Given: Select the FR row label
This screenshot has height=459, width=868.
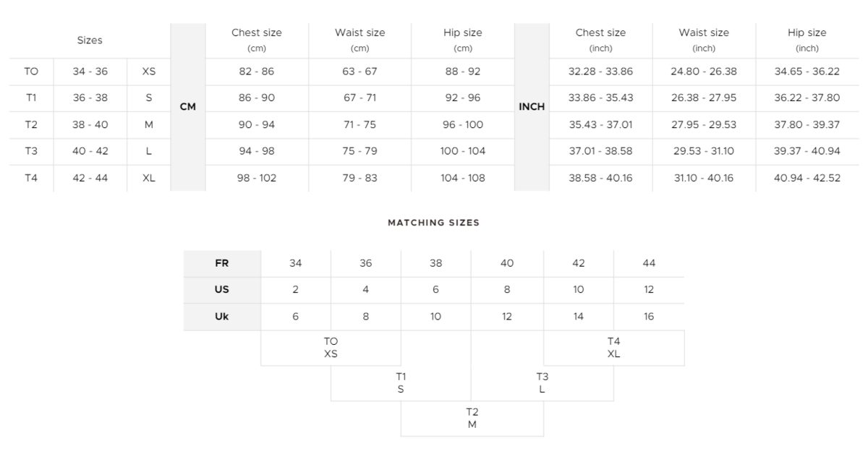Looking at the screenshot, I should tap(222, 263).
